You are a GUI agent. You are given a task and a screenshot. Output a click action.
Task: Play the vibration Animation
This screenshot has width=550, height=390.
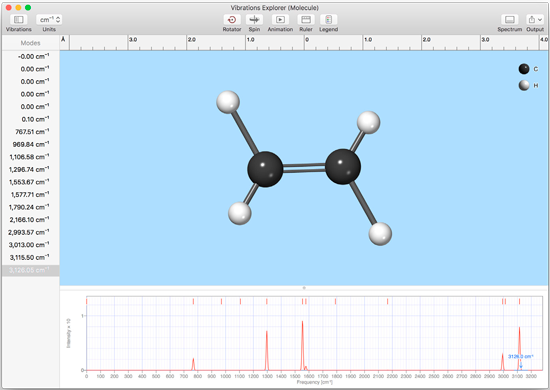(x=280, y=20)
